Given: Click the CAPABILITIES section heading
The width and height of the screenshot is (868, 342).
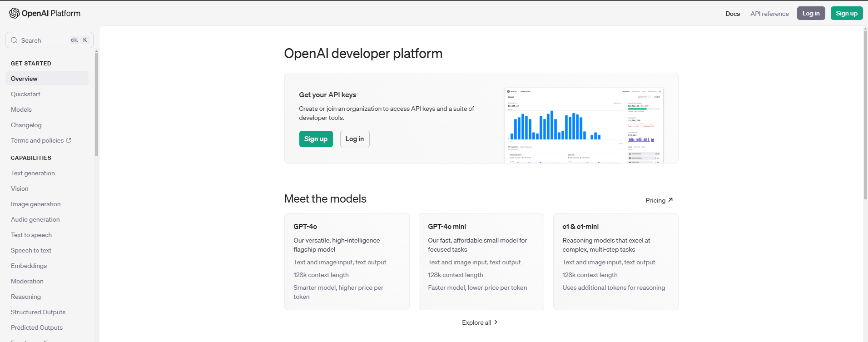Looking at the screenshot, I should click(31, 158).
